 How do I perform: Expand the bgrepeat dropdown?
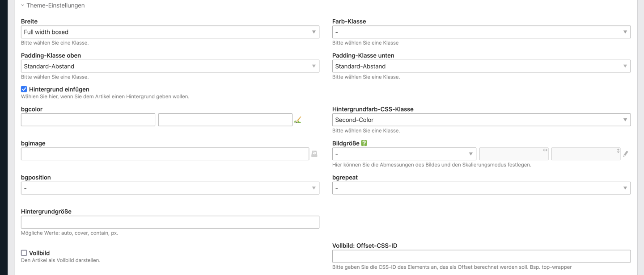481,188
